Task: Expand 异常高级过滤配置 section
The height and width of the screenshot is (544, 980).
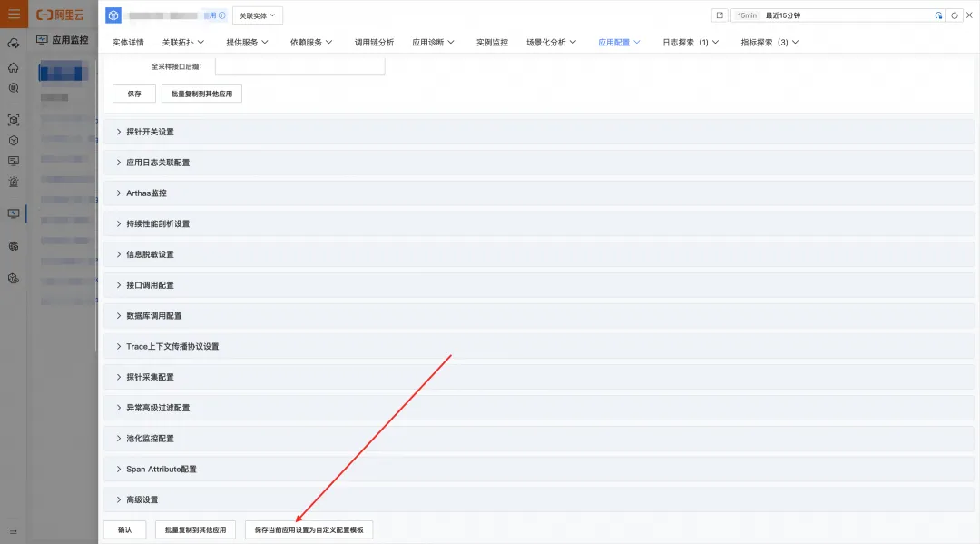Action: 539,408
